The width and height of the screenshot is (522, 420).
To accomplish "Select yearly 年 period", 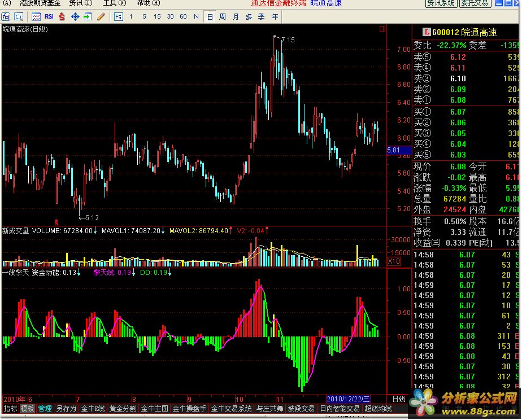I will tap(275, 16).
